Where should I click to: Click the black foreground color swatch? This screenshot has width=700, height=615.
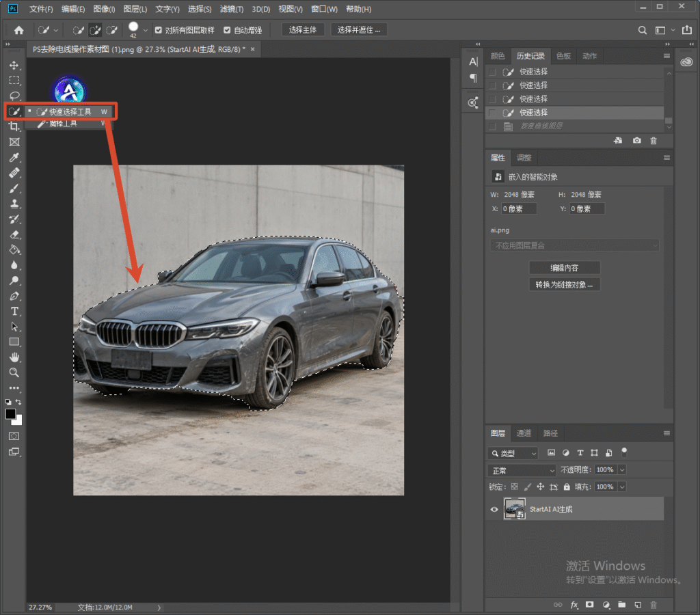(11, 414)
